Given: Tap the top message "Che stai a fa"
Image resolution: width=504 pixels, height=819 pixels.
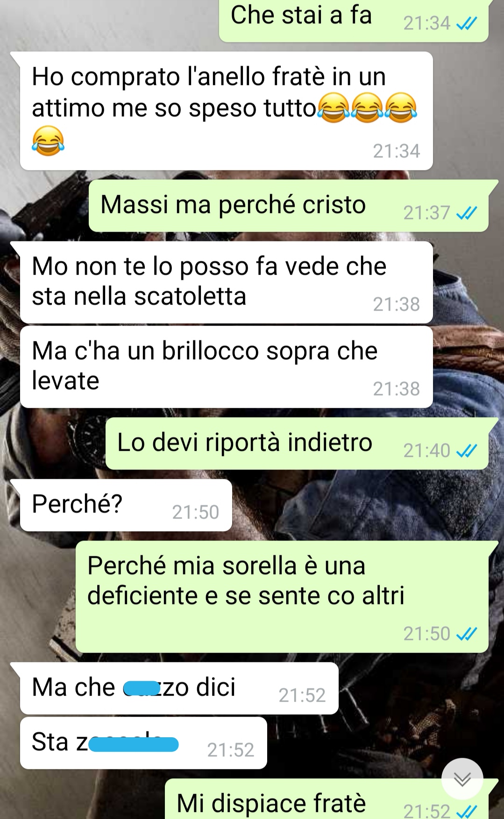Looking at the screenshot, I should [x=354, y=20].
